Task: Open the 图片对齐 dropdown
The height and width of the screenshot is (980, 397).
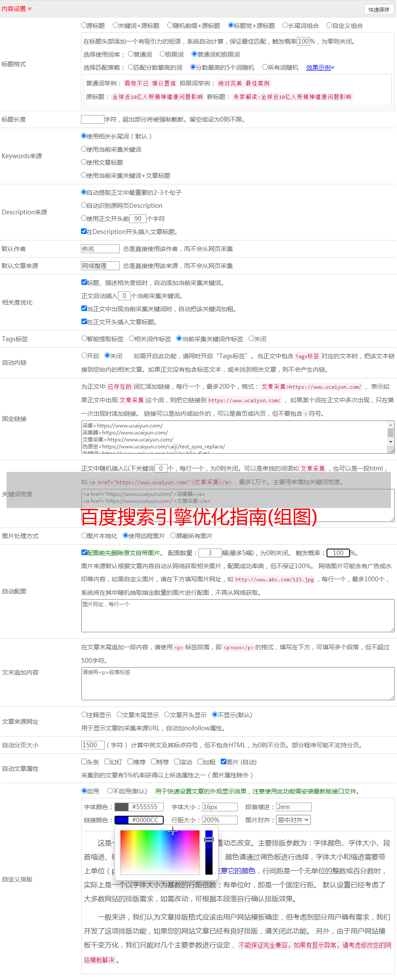Action: tap(293, 820)
